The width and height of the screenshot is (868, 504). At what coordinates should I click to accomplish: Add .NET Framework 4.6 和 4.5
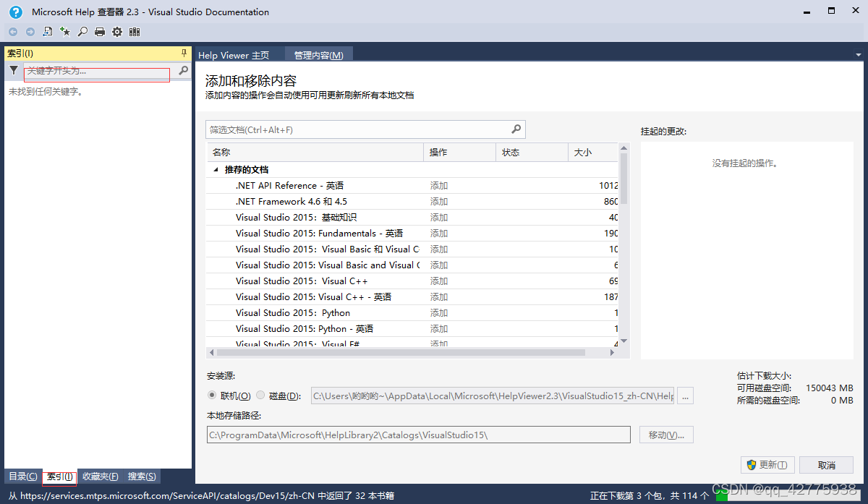439,202
